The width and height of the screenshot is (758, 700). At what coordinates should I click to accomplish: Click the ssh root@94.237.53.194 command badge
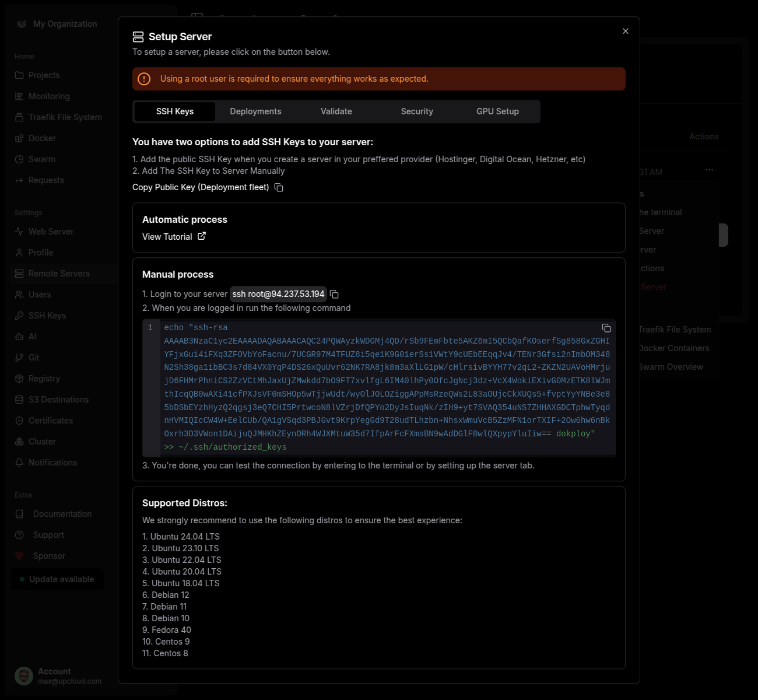click(278, 294)
